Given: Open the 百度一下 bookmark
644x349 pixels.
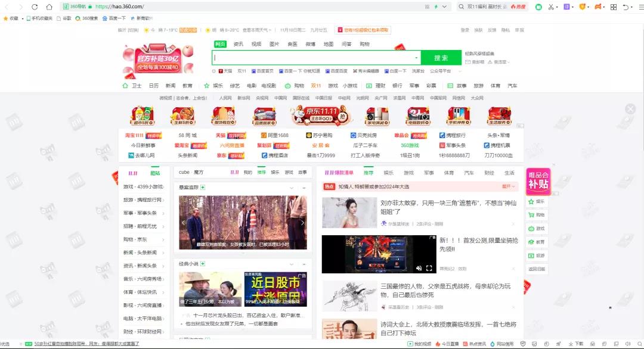Looking at the screenshot, I should pyautogui.click(x=114, y=18).
